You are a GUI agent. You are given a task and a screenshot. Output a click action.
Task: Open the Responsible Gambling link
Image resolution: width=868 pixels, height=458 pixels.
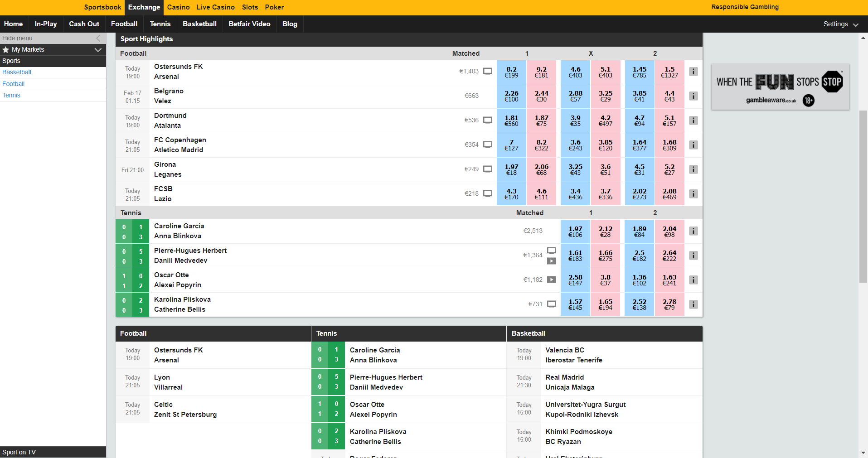click(745, 7)
